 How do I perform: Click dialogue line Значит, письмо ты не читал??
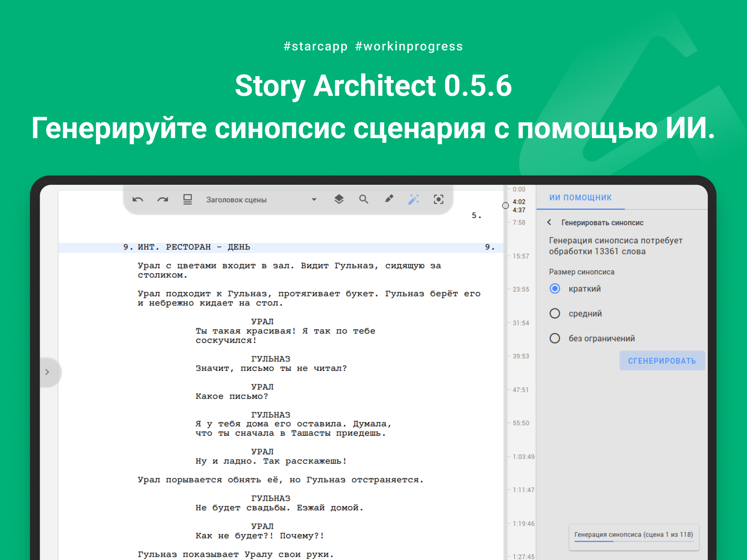tap(271, 369)
